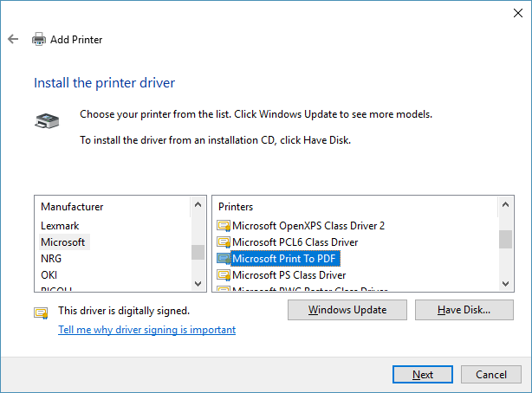Click the Have Disk button

coord(464,309)
